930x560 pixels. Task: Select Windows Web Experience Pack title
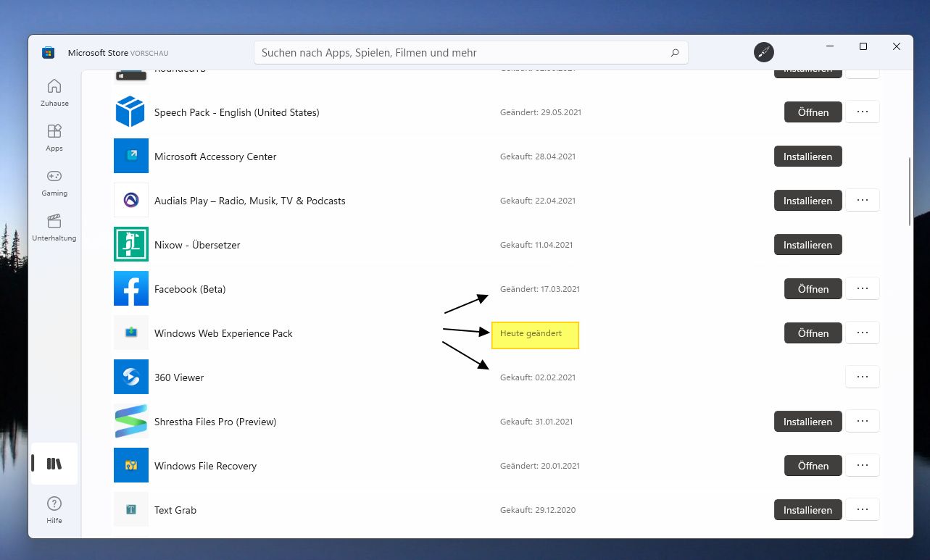tap(223, 333)
